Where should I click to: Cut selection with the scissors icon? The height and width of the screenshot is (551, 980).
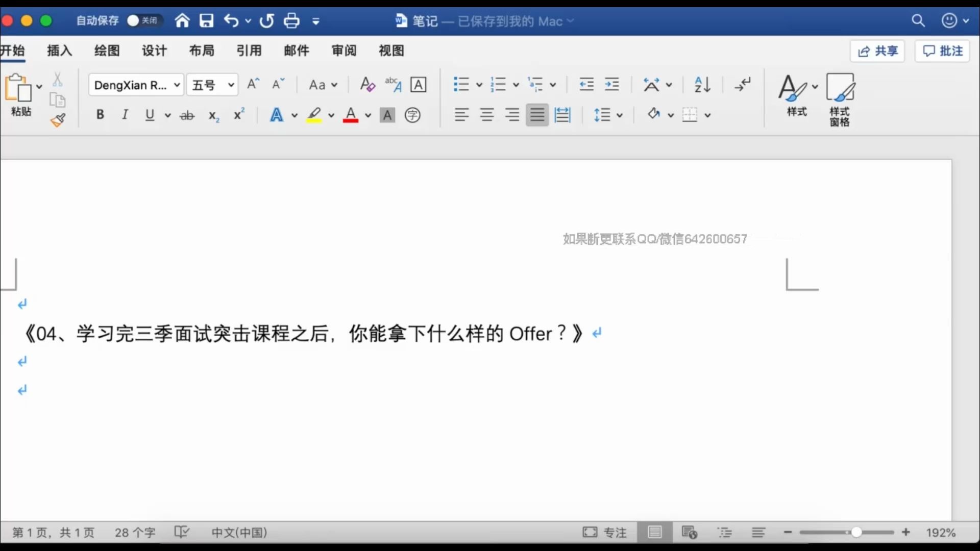click(58, 79)
